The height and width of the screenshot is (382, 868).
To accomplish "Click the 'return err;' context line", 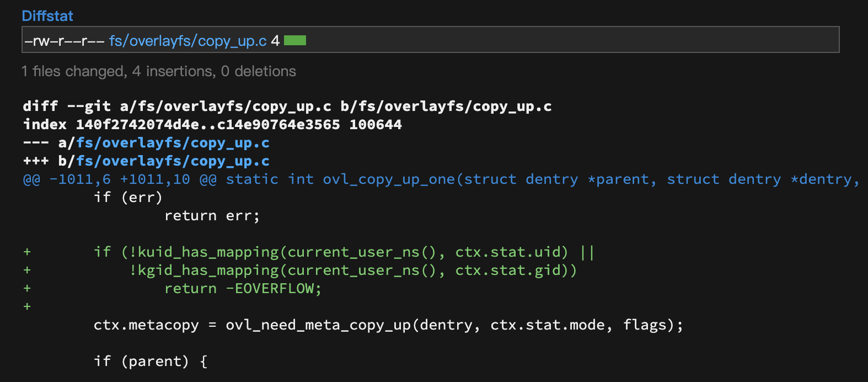I will click(212, 216).
